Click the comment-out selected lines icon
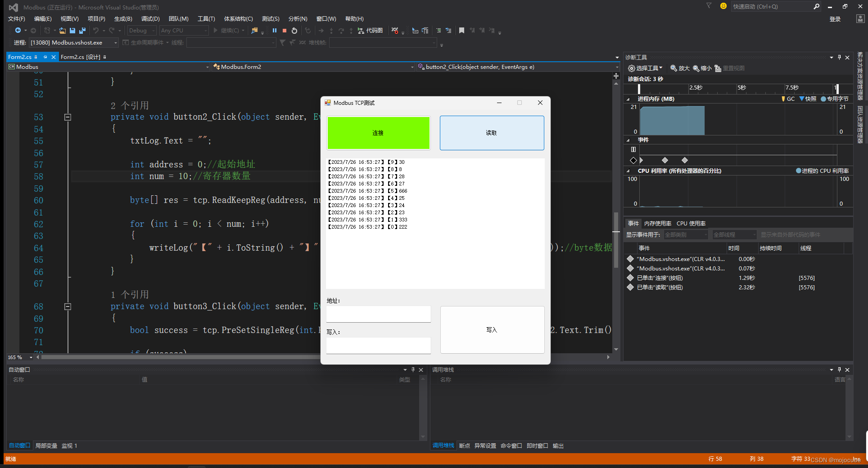The height and width of the screenshot is (468, 868). [439, 31]
